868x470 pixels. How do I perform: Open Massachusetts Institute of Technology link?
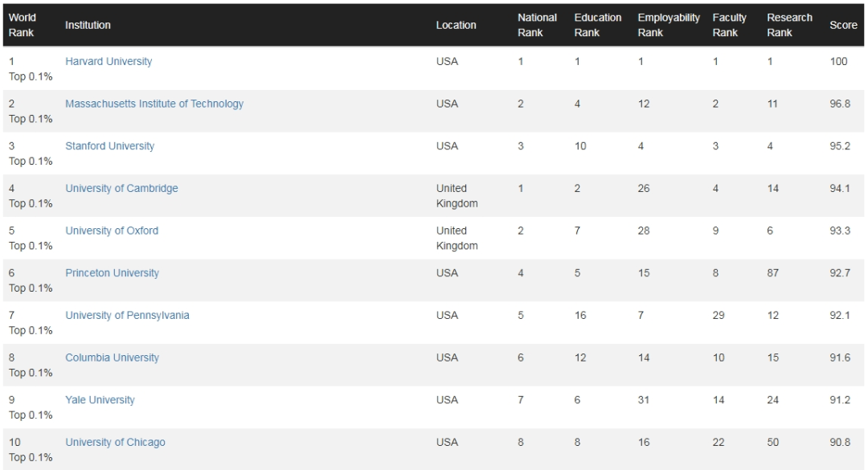click(154, 104)
